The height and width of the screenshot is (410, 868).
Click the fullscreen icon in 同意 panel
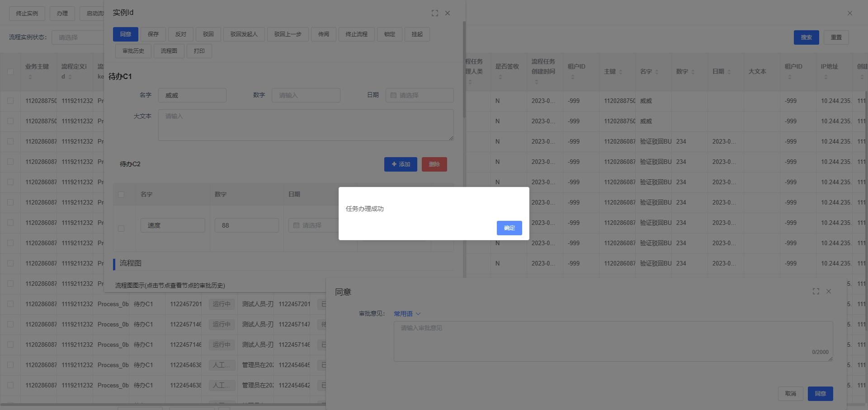[x=816, y=291]
